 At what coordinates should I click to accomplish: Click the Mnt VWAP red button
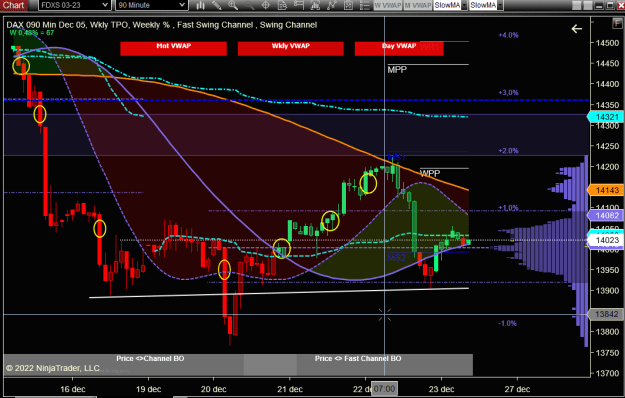coord(173,49)
